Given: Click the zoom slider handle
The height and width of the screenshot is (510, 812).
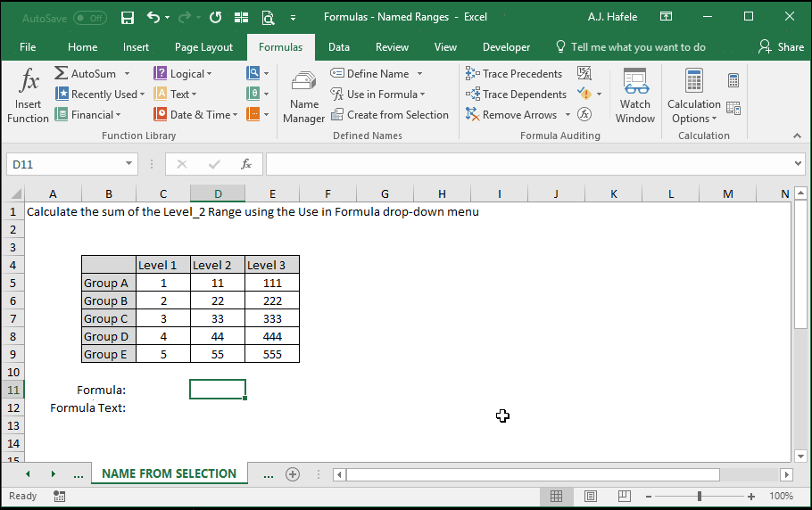Looking at the screenshot, I should (x=699, y=497).
